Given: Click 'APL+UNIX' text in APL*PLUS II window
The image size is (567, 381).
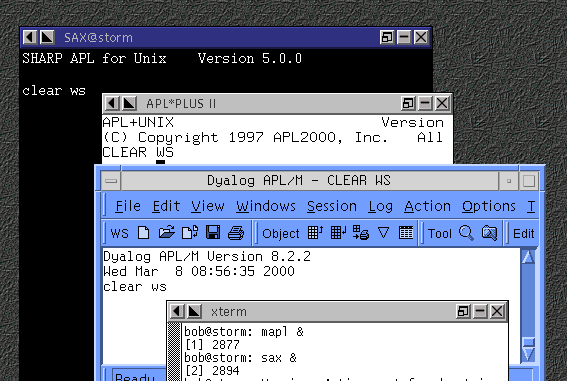Looking at the screenshot, I should pyautogui.click(x=138, y=122).
